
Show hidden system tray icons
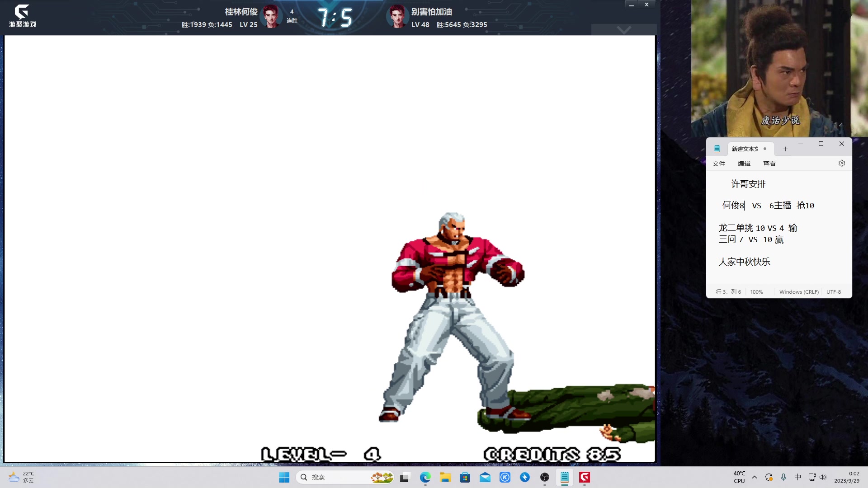[x=755, y=477]
